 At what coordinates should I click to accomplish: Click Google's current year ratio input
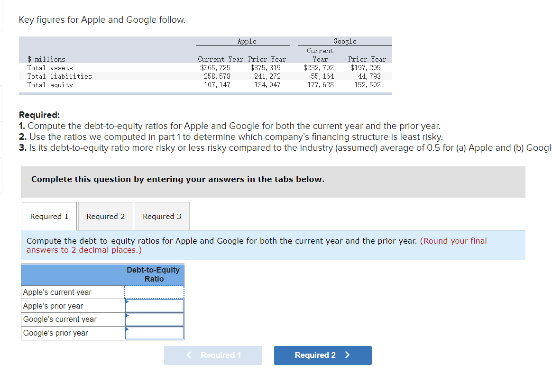[154, 319]
